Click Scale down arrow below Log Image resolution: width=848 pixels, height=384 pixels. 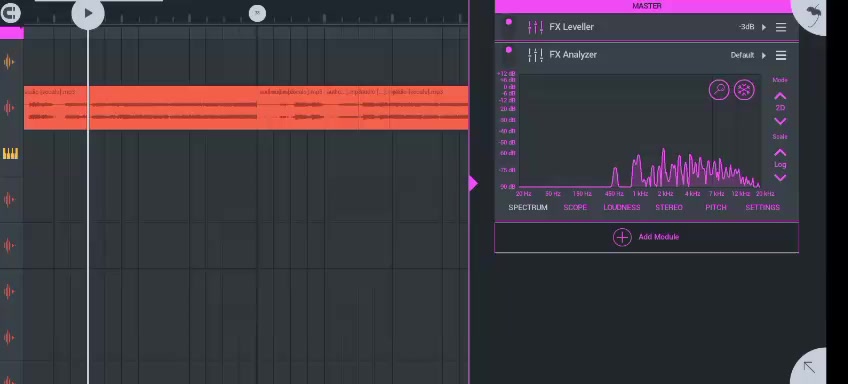coord(780,177)
